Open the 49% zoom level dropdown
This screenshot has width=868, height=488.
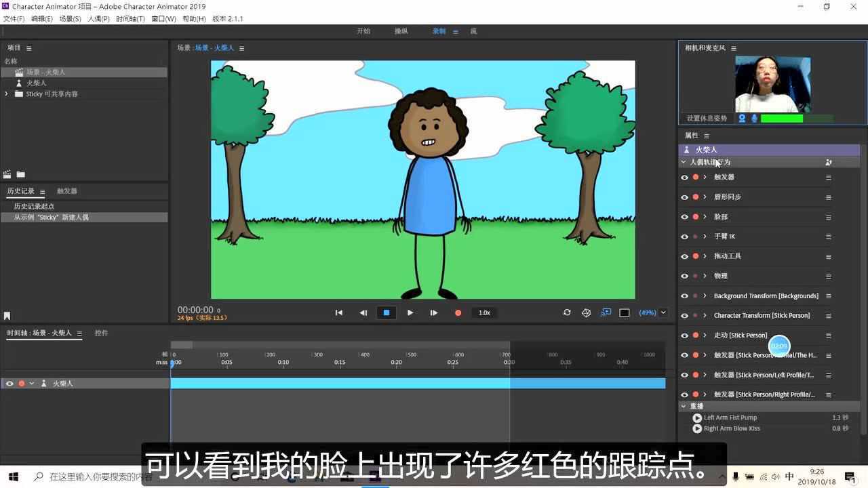[650, 312]
